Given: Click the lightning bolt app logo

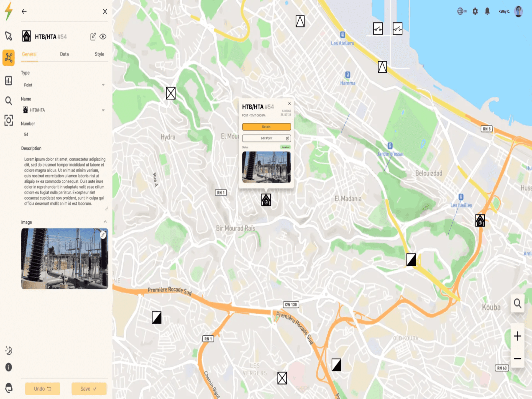Looking at the screenshot, I should coord(9,11).
